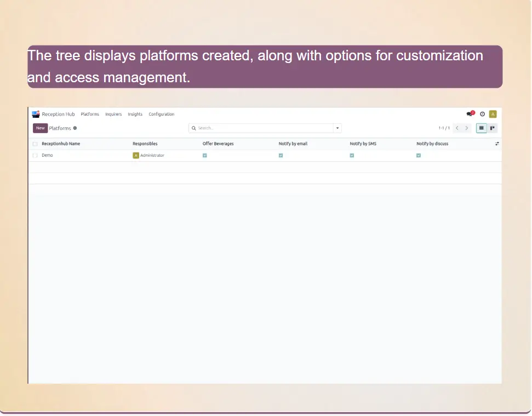
Task: Toggle Offer Beverages checkbox for Demo
Action: tap(205, 156)
